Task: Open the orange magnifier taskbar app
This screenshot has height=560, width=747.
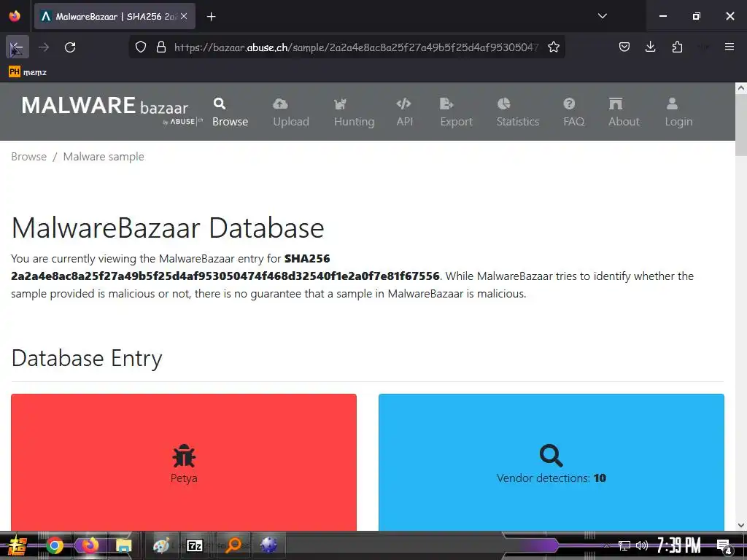Action: (x=233, y=545)
